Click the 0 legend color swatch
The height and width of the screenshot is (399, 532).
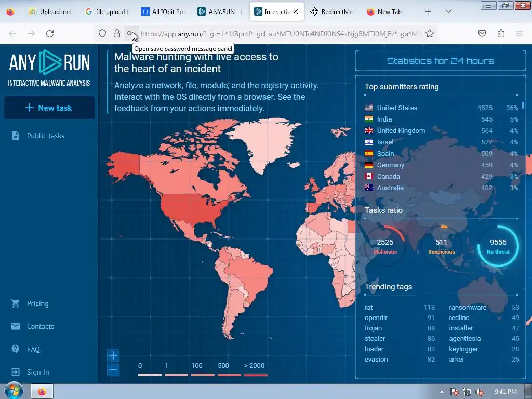(150, 375)
